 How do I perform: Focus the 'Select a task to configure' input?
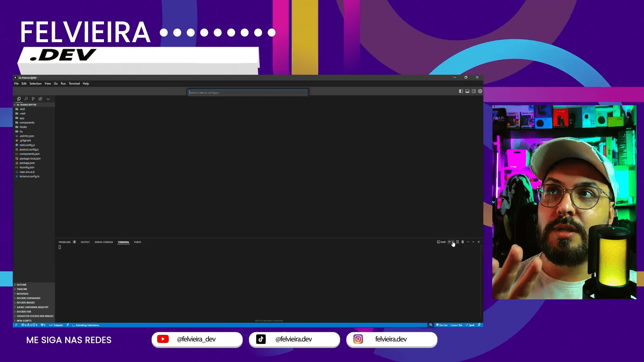(x=248, y=93)
